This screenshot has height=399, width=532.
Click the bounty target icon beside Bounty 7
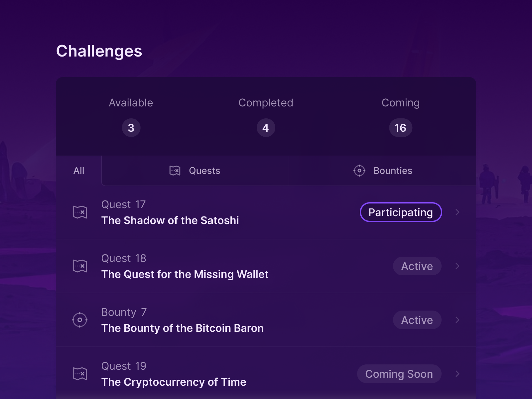(80, 320)
